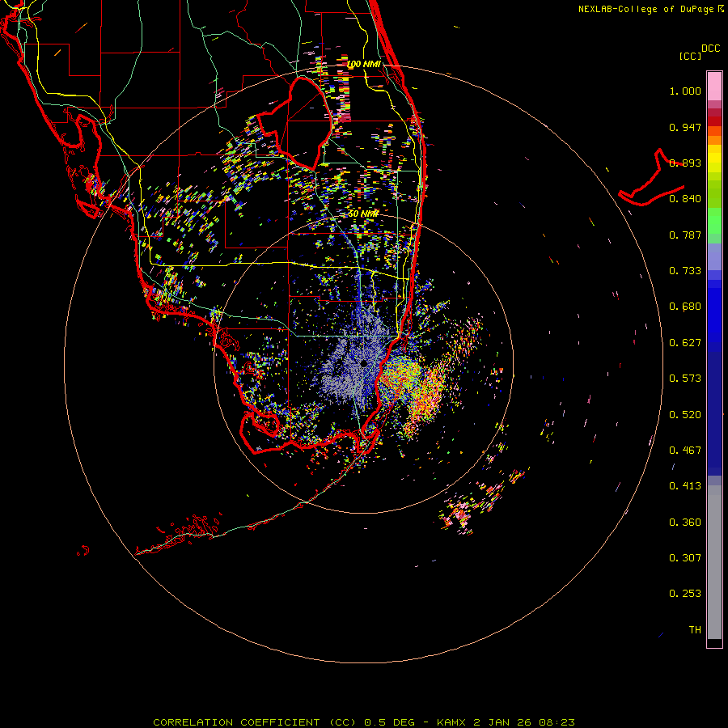The image size is (728, 728).
Task: Click the TH threshold label
Action: click(695, 630)
